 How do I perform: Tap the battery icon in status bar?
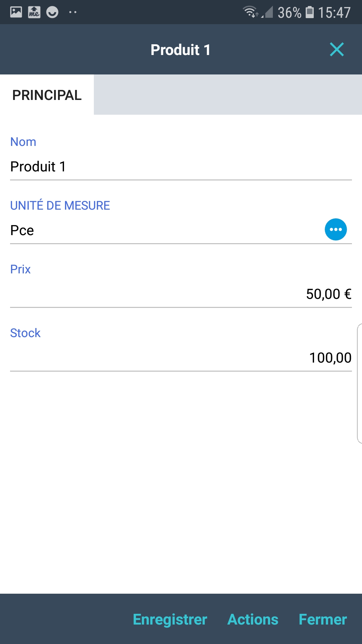click(310, 12)
